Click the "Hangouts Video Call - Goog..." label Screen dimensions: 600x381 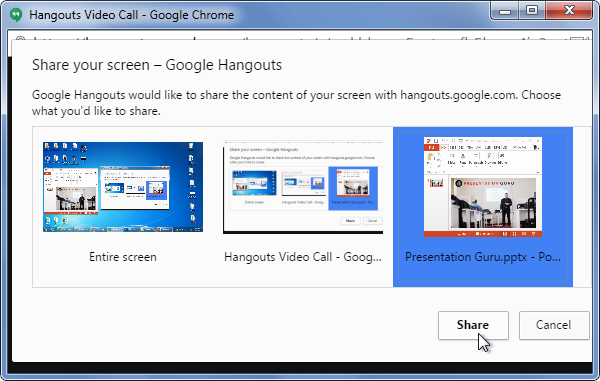(x=303, y=257)
